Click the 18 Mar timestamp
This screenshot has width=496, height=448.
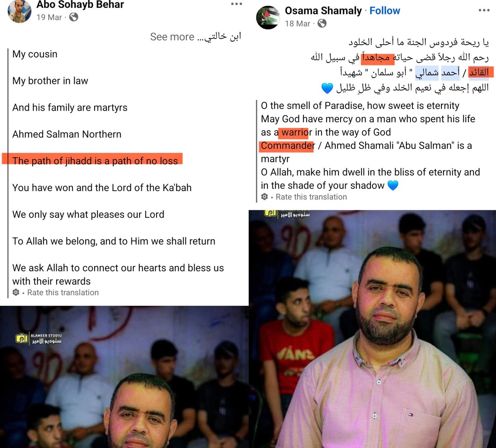(x=298, y=24)
